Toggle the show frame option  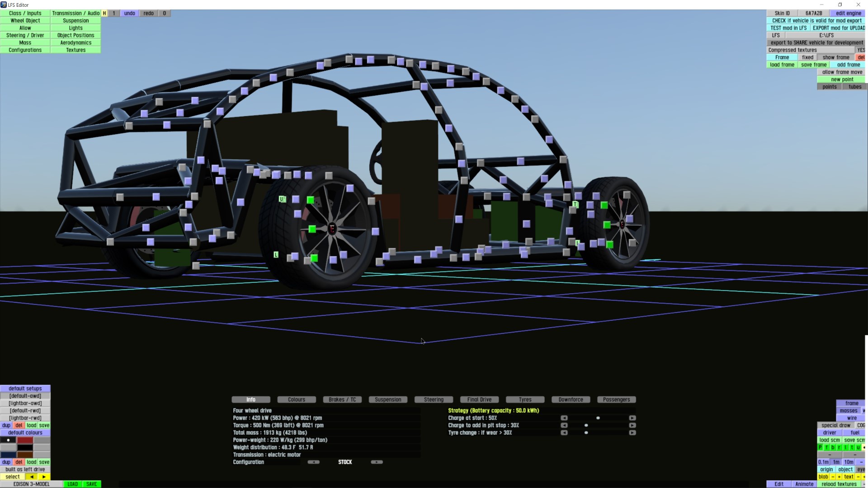coord(835,57)
